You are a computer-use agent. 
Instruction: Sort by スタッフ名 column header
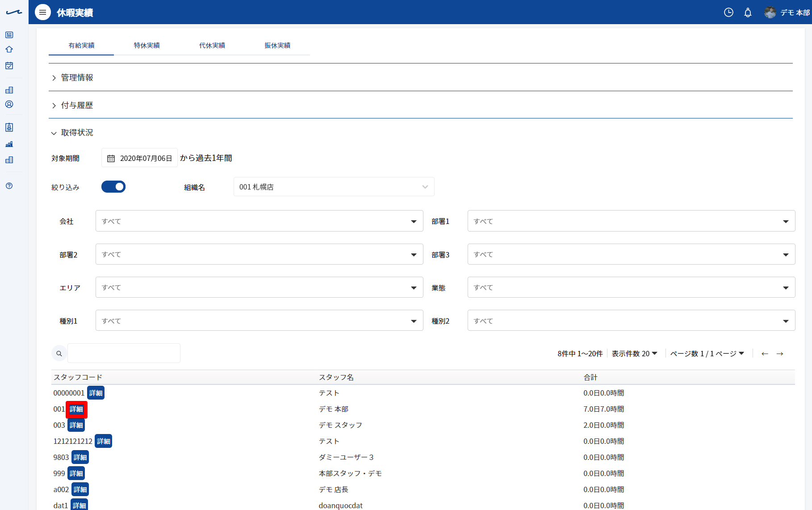tap(336, 377)
